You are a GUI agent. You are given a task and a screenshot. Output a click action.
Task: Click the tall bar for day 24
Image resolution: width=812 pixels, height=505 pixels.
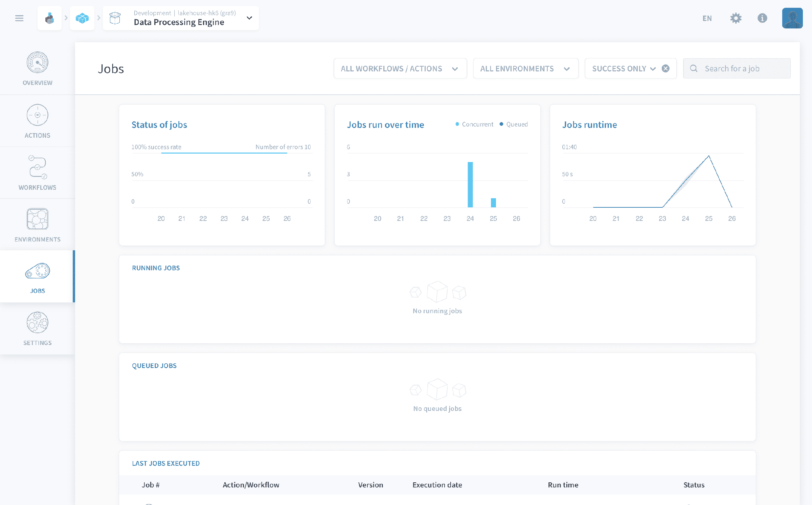click(470, 185)
